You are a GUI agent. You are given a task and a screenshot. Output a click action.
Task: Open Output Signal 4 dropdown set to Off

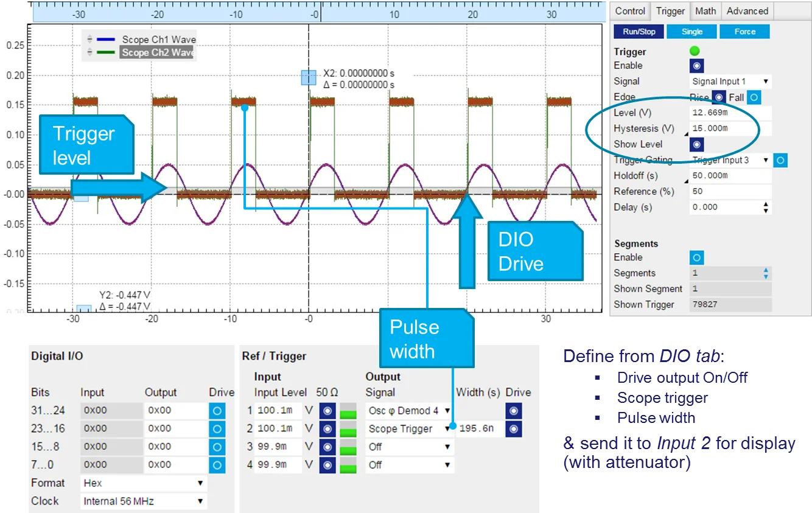pos(409,466)
